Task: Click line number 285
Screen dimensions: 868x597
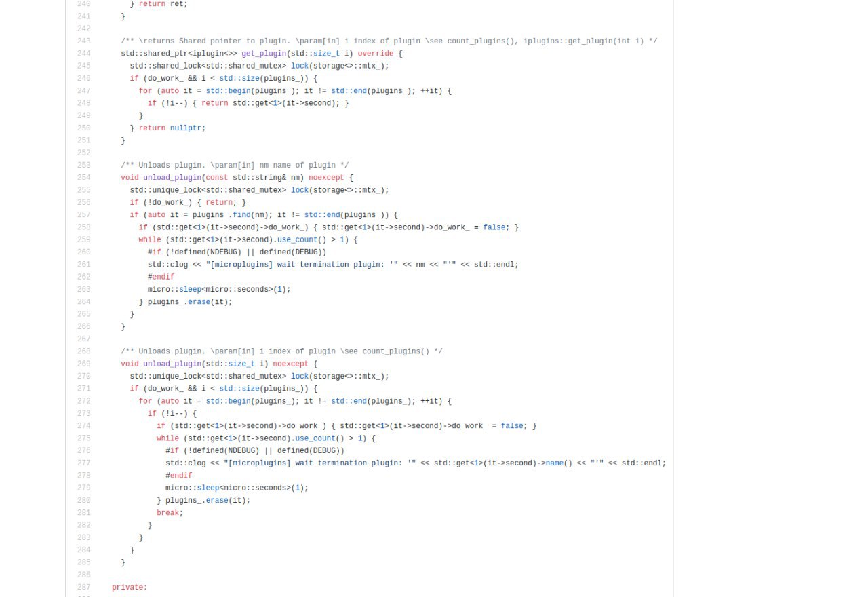Action: tap(83, 562)
